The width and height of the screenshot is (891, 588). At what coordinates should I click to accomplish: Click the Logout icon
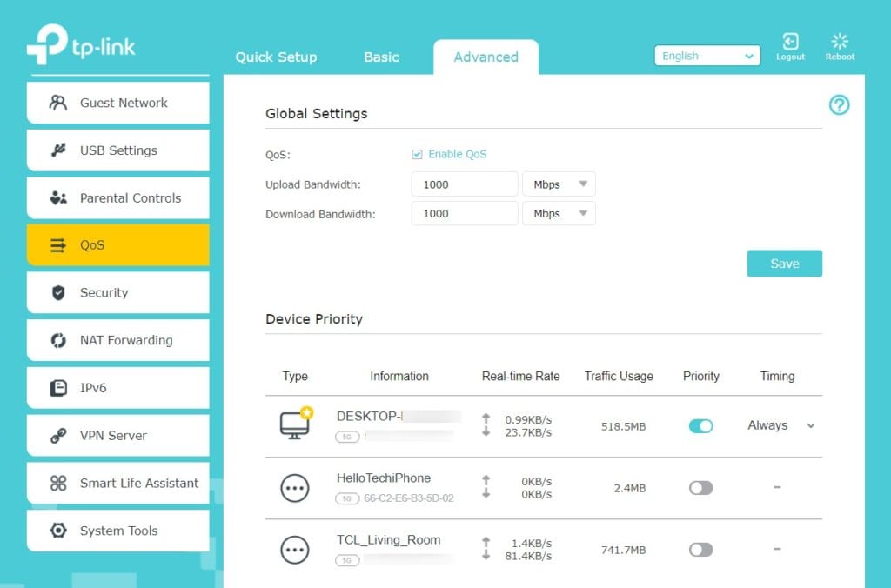pos(790,42)
